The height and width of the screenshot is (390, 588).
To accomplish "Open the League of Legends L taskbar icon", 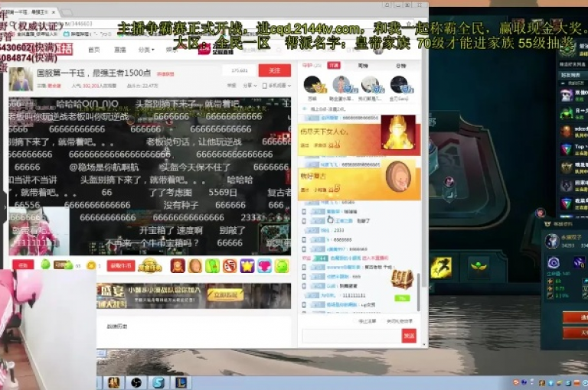I will [181, 382].
